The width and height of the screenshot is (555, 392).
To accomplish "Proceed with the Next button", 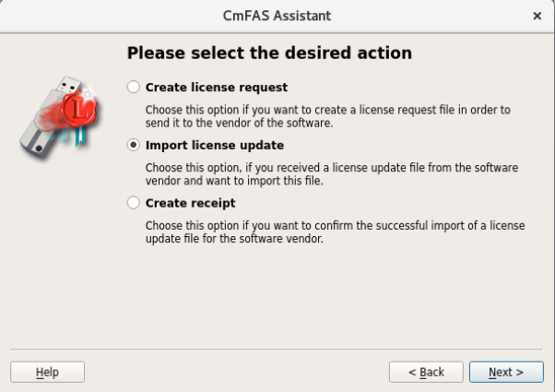I will (x=506, y=372).
